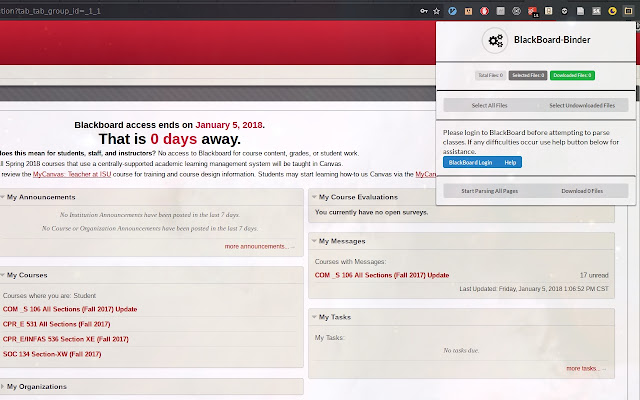
Task: Click the BlackBoard Binder gears logo
Action: click(x=495, y=40)
